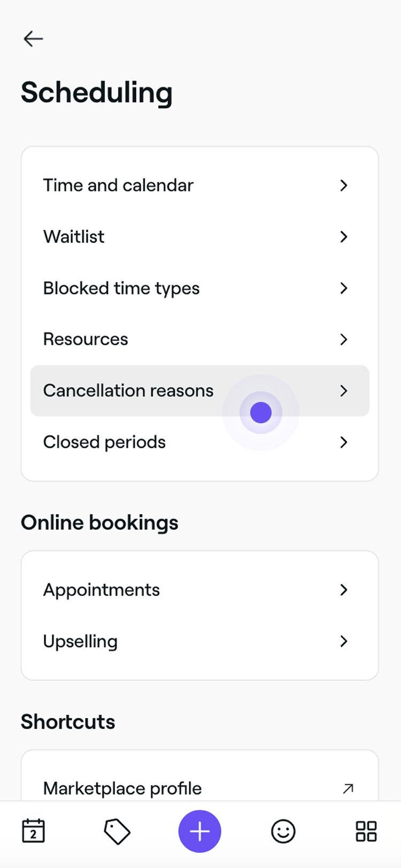Expand the Waitlist chevron arrow
The image size is (401, 868).
pyautogui.click(x=344, y=237)
